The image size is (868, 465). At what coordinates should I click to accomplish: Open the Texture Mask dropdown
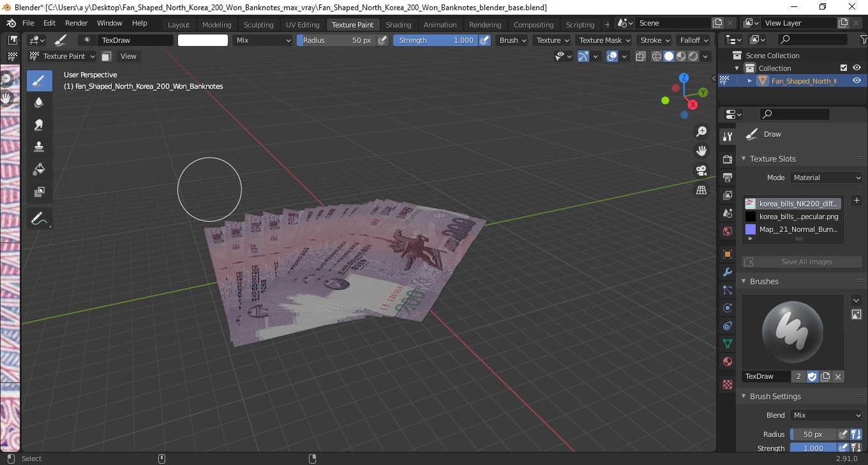click(604, 40)
